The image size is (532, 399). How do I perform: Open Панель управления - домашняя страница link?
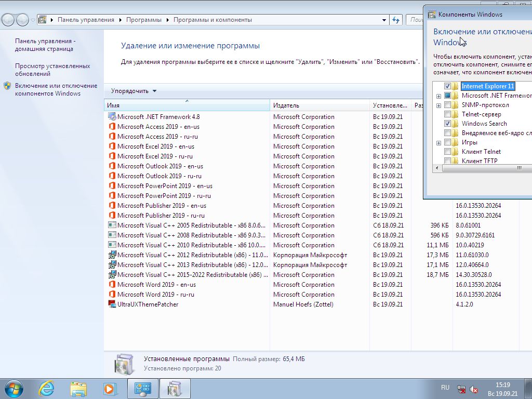point(45,45)
